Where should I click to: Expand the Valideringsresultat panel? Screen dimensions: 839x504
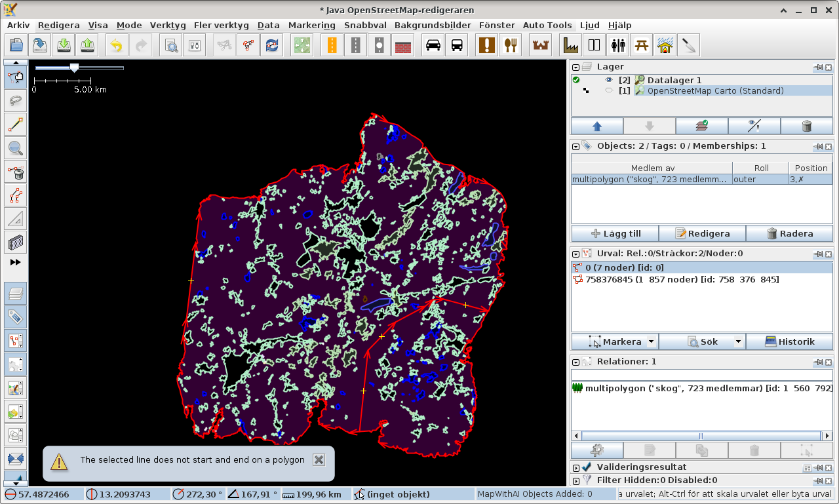coord(576,467)
